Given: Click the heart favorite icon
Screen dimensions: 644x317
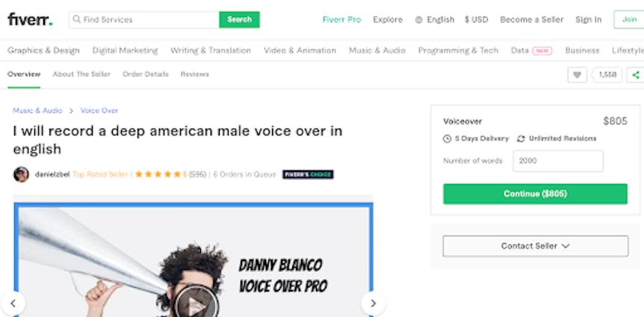Looking at the screenshot, I should [577, 75].
